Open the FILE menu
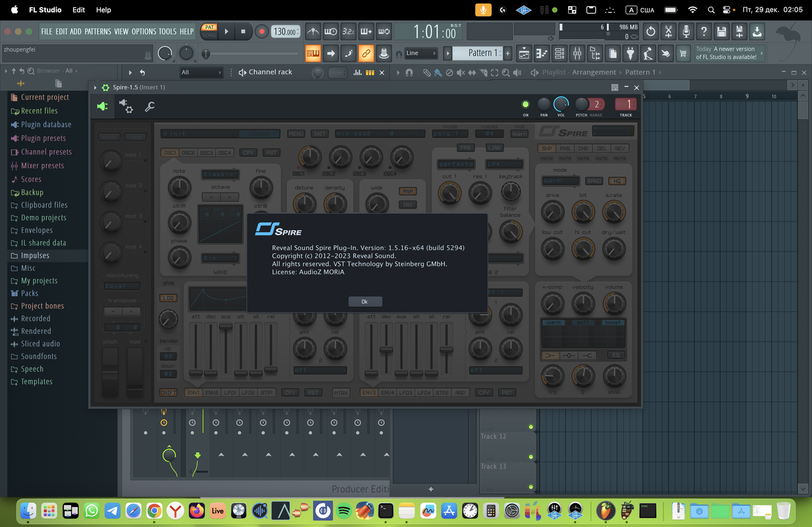This screenshot has height=527, width=812. [x=46, y=31]
